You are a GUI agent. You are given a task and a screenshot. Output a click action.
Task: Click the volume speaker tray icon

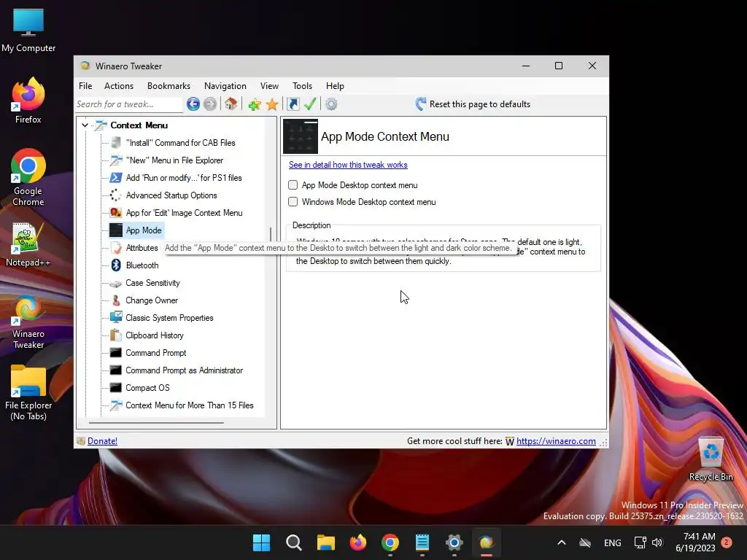tap(657, 542)
